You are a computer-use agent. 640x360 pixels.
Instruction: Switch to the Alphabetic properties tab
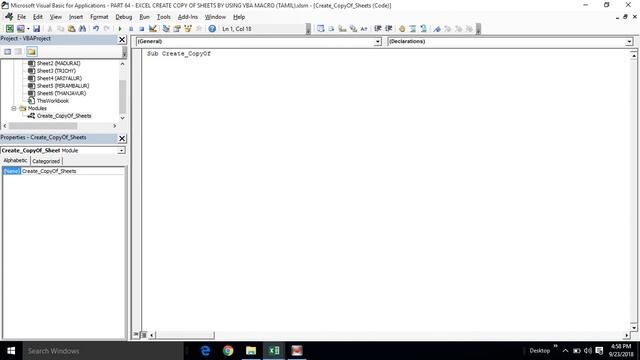click(x=16, y=160)
